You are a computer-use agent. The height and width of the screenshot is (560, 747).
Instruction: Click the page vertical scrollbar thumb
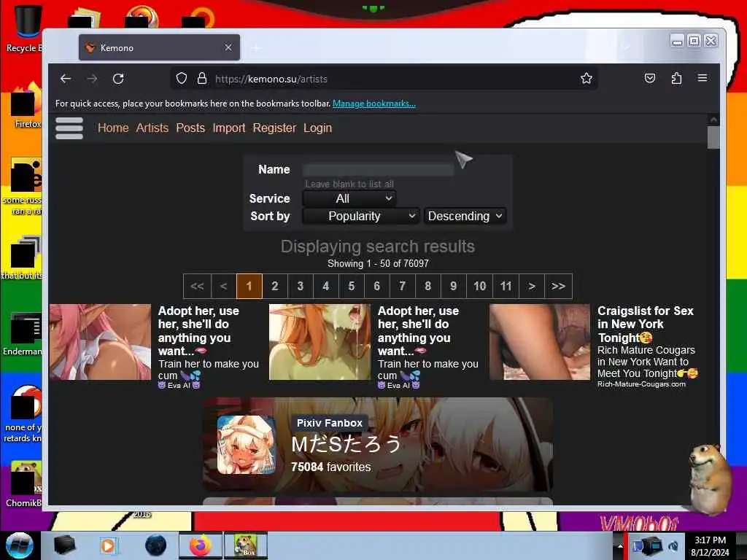coord(713,137)
